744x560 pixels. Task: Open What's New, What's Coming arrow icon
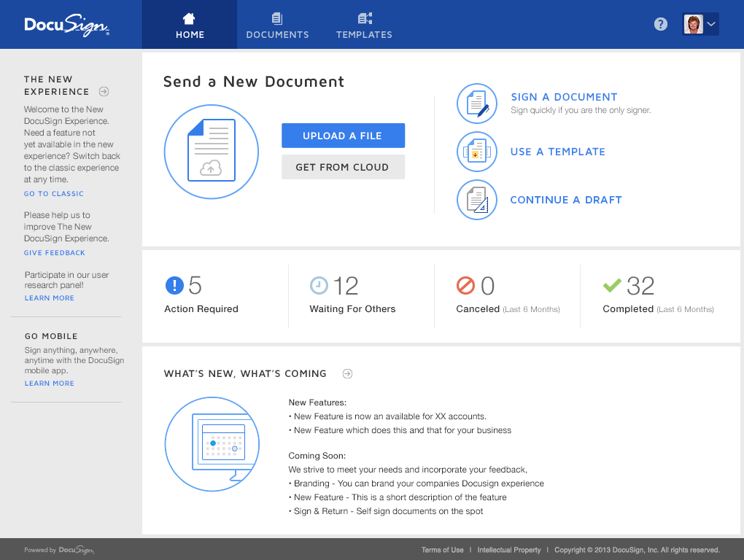(347, 373)
